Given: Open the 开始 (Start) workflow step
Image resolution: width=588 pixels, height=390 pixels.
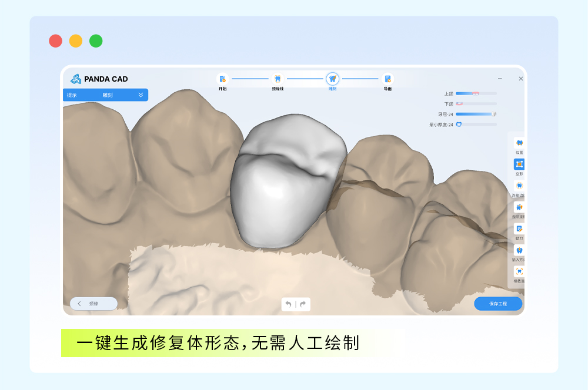Looking at the screenshot, I should point(222,79).
